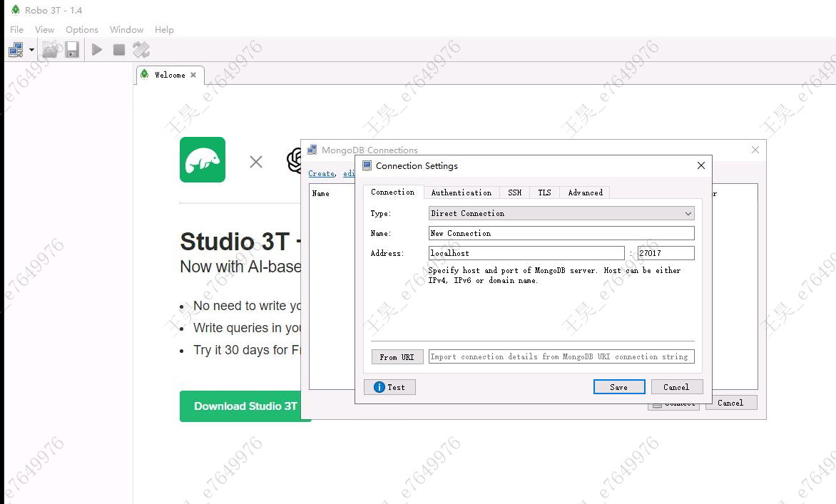Screen dimensions: 836x504
Task: Switch to the Connection tab
Action: (x=393, y=192)
